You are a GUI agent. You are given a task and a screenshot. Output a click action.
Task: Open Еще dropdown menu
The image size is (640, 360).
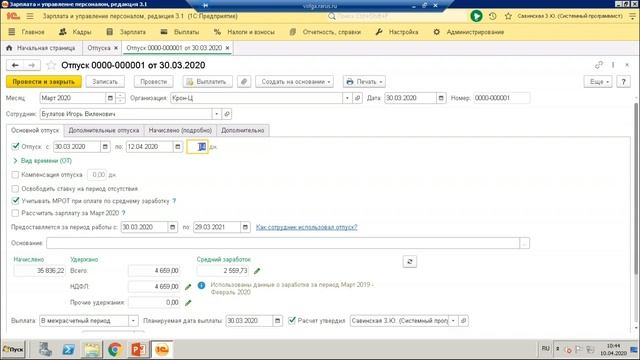[x=598, y=82]
